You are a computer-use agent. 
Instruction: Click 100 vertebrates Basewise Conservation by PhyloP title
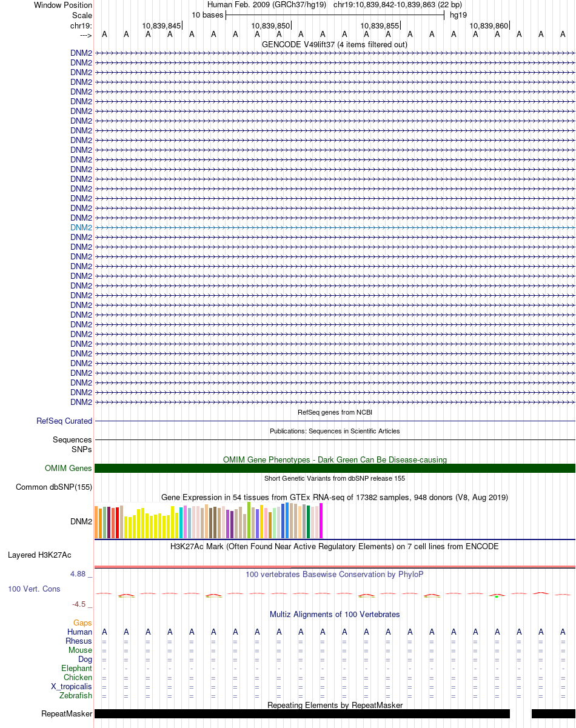335,574
